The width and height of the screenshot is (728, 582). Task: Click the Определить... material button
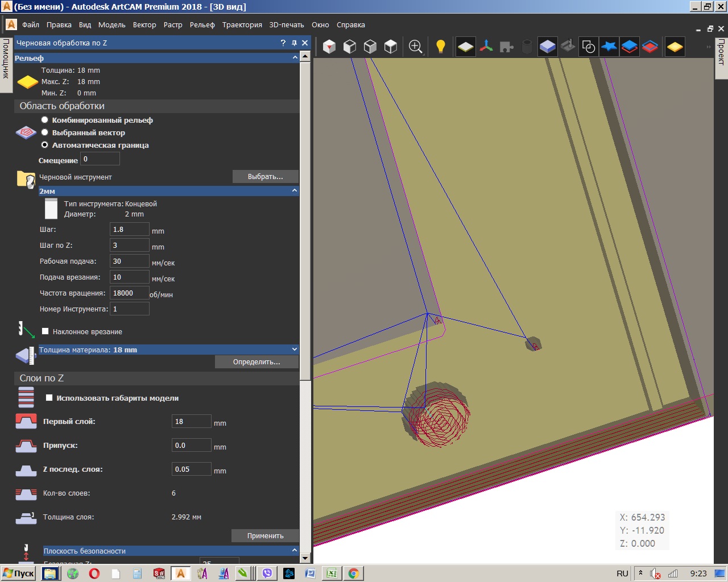257,362
